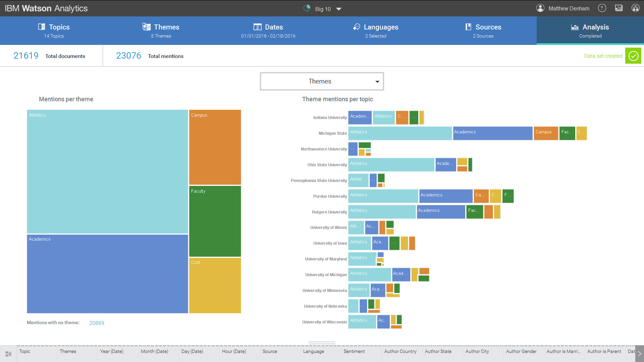Click the University of Nebraska label

[x=325, y=306]
